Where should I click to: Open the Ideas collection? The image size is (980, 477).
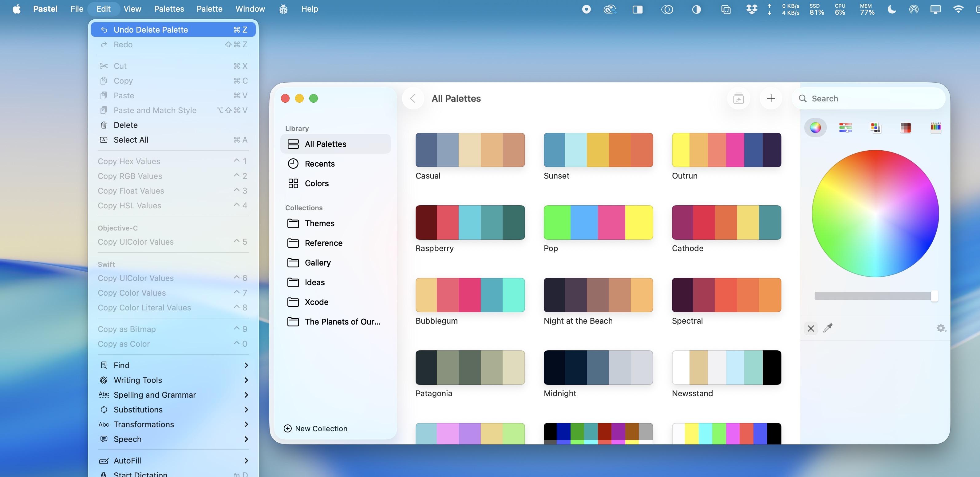[x=336, y=282]
